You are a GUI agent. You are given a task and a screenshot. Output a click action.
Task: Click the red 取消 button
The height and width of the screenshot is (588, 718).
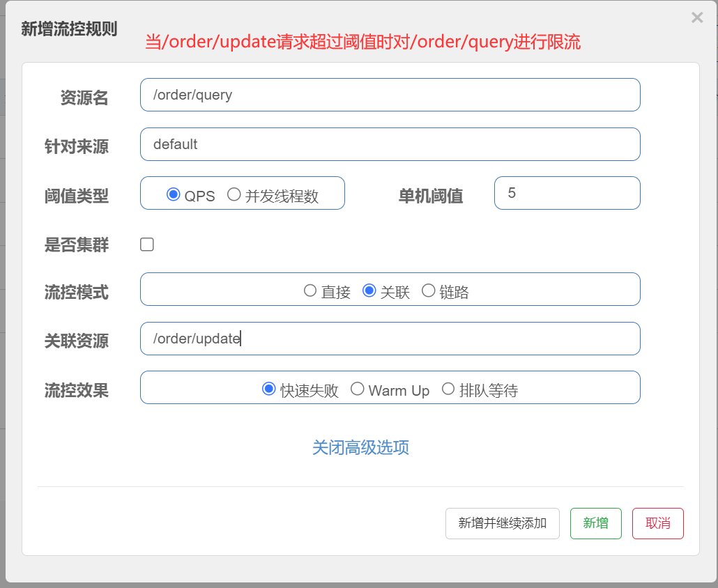coord(657,523)
